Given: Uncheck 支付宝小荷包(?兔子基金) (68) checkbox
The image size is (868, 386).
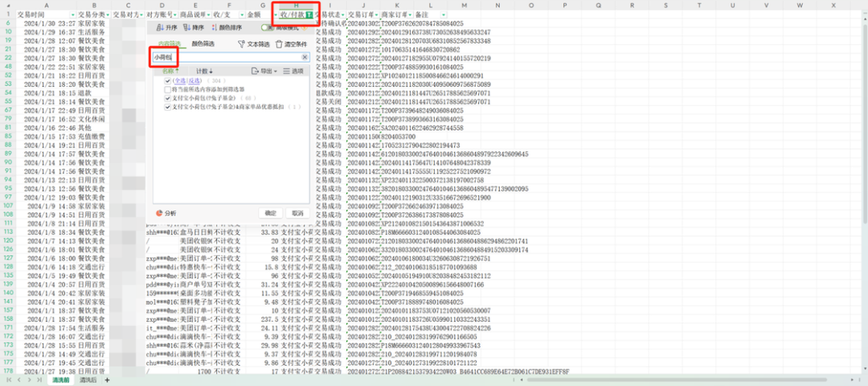Looking at the screenshot, I should [x=168, y=98].
